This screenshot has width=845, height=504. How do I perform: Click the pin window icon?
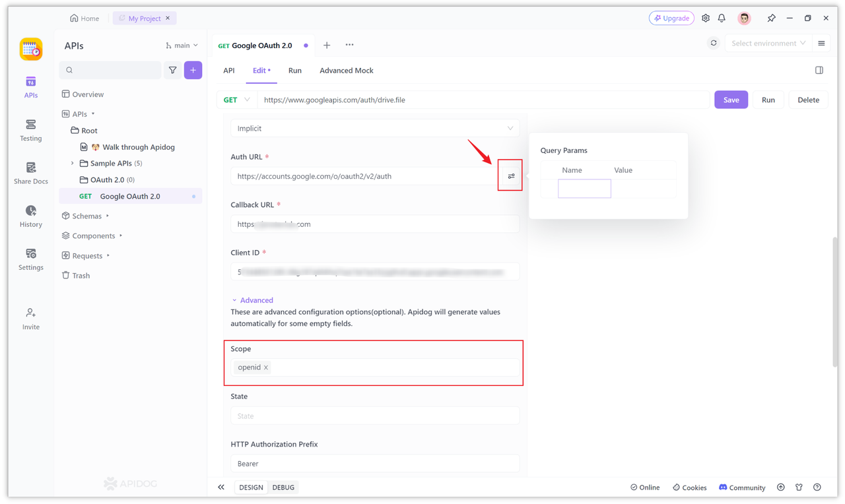click(771, 18)
